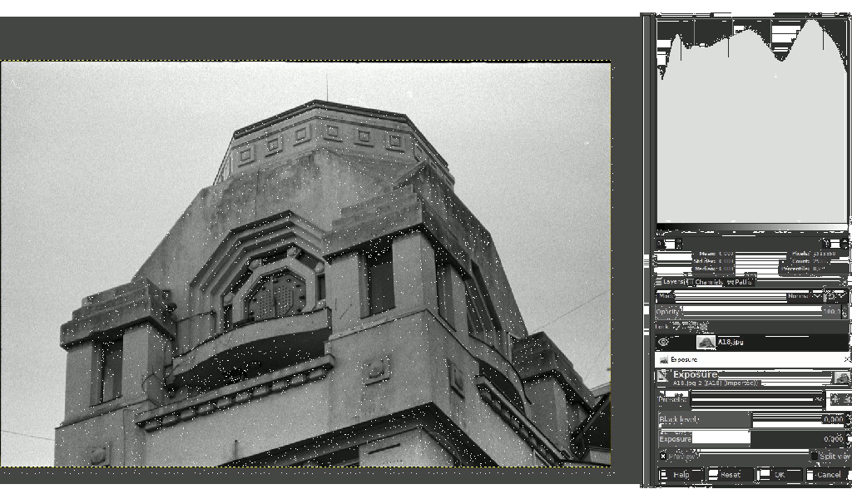Click the Black level slider

[704, 420]
